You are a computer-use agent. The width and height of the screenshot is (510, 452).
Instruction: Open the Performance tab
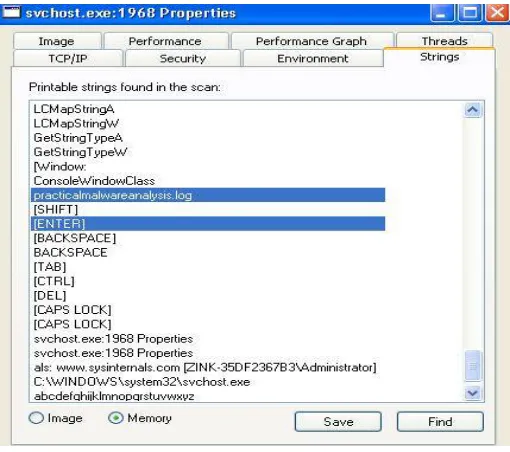click(166, 41)
